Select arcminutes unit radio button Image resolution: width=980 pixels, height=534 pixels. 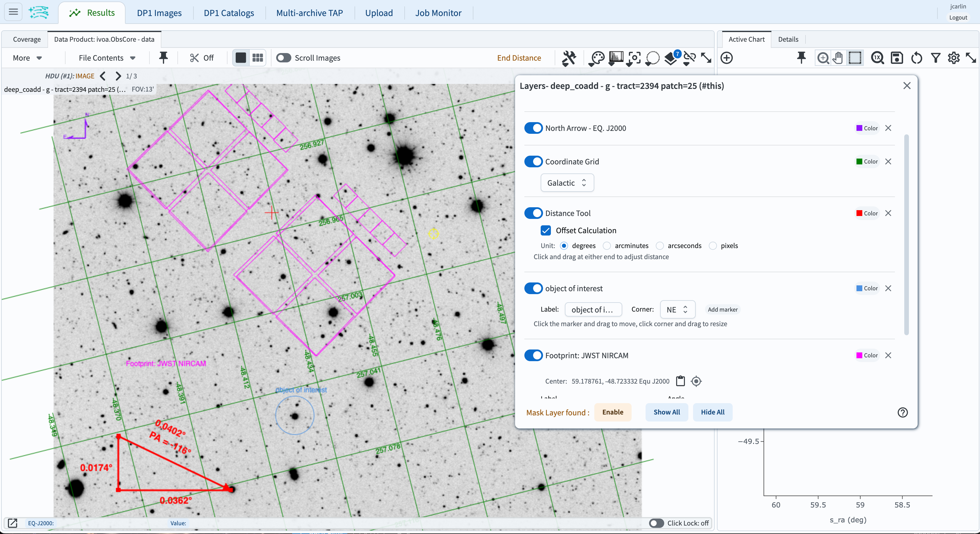click(x=607, y=246)
